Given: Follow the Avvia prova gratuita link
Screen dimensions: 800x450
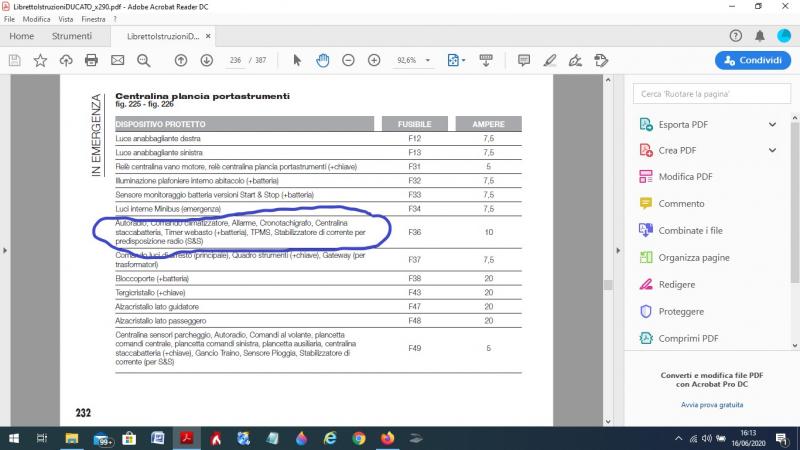Looking at the screenshot, I should coord(712,405).
